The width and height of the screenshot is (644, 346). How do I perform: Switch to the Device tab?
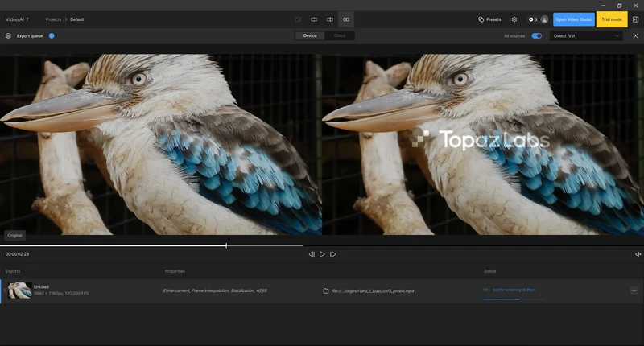[x=310, y=35]
